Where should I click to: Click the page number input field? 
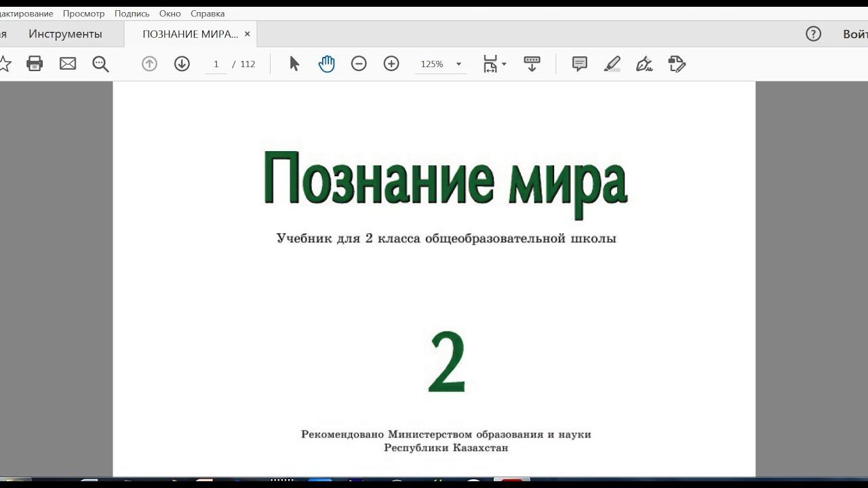(x=216, y=64)
